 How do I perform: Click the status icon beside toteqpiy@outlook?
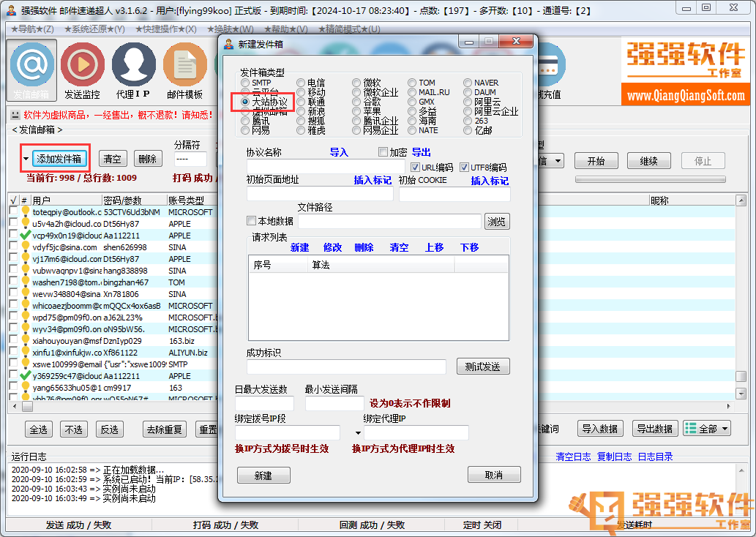pos(25,211)
